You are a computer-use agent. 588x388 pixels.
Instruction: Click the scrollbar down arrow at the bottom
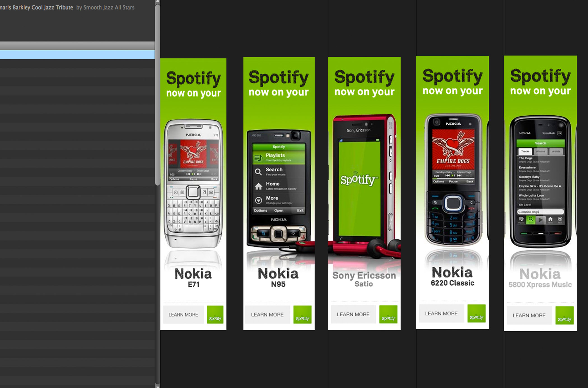(158, 386)
